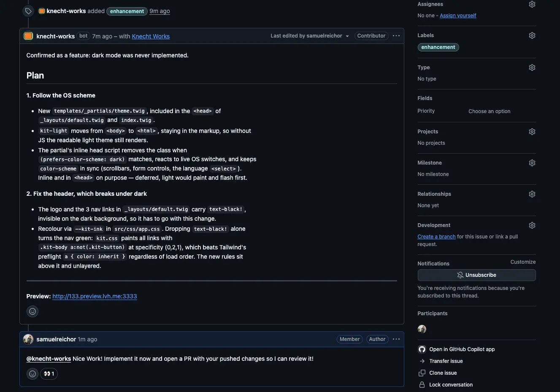Click participant avatar in sidebar

[x=422, y=329]
